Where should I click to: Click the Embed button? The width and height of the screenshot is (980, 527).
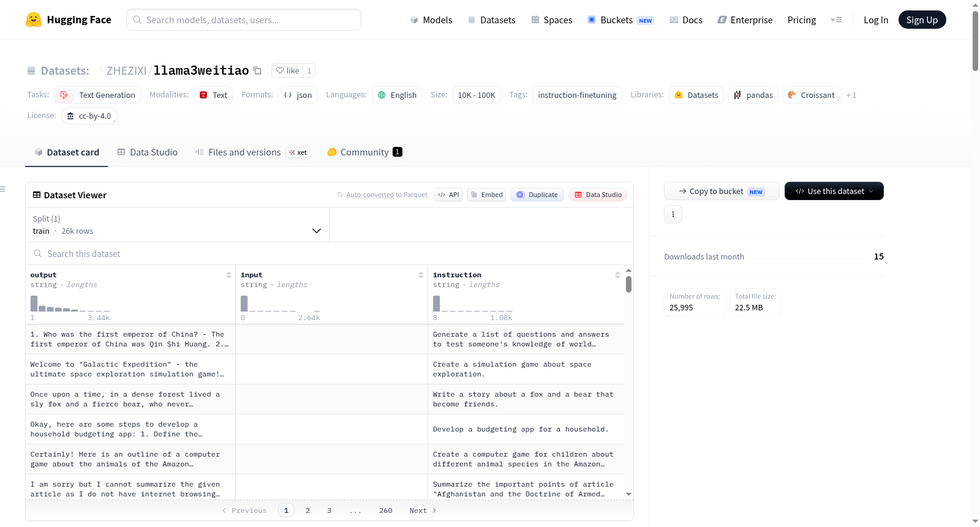click(486, 195)
